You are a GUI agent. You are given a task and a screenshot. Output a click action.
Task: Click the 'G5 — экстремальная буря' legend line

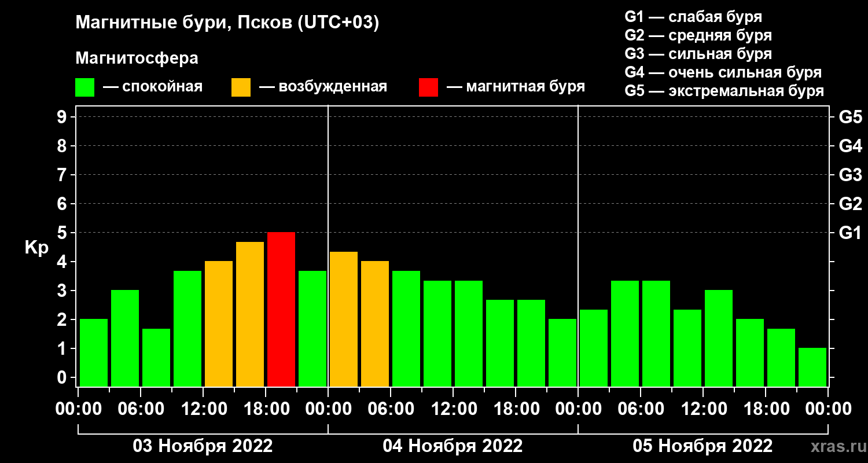[x=724, y=91]
